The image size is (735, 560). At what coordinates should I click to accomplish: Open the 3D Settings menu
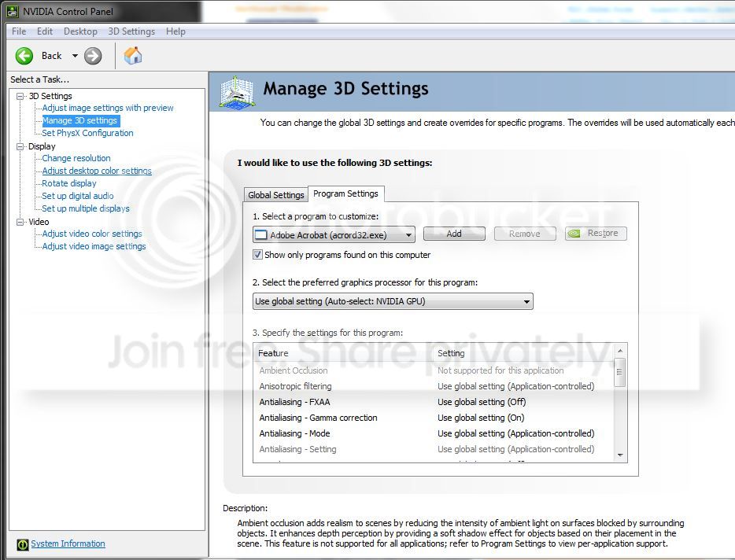pos(131,31)
